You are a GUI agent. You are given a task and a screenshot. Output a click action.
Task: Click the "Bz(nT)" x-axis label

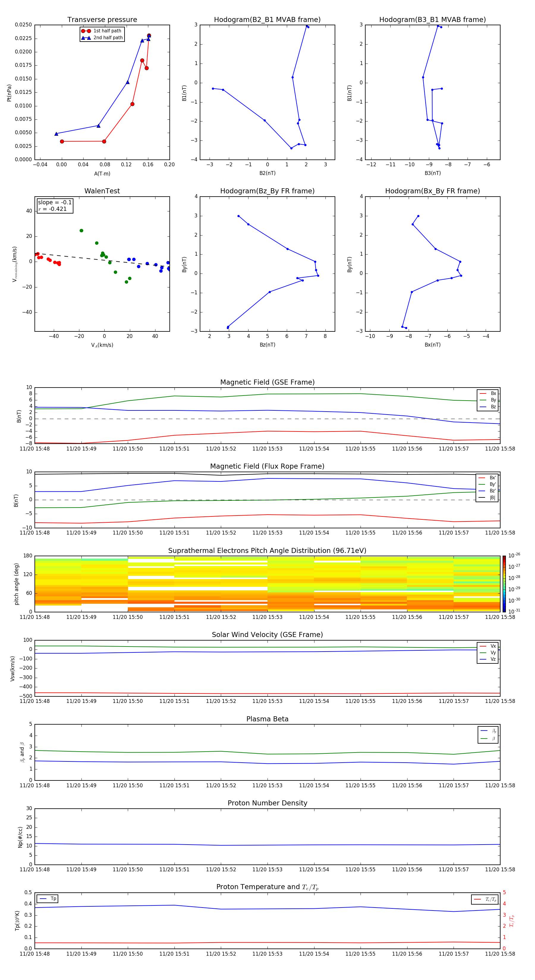coord(267,345)
